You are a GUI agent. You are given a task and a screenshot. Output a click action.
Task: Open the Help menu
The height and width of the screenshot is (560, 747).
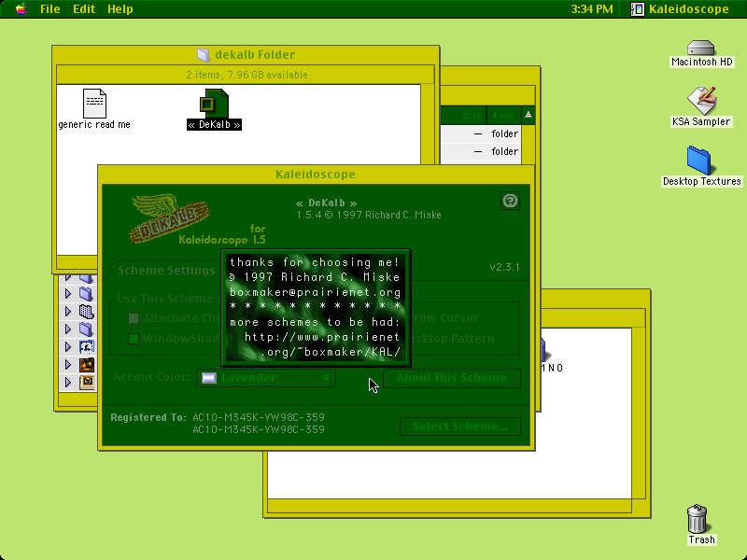click(x=120, y=9)
